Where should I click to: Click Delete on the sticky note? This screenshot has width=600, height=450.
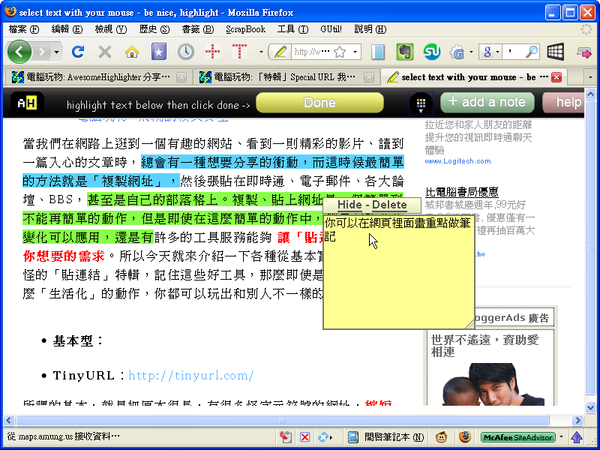coord(389,205)
